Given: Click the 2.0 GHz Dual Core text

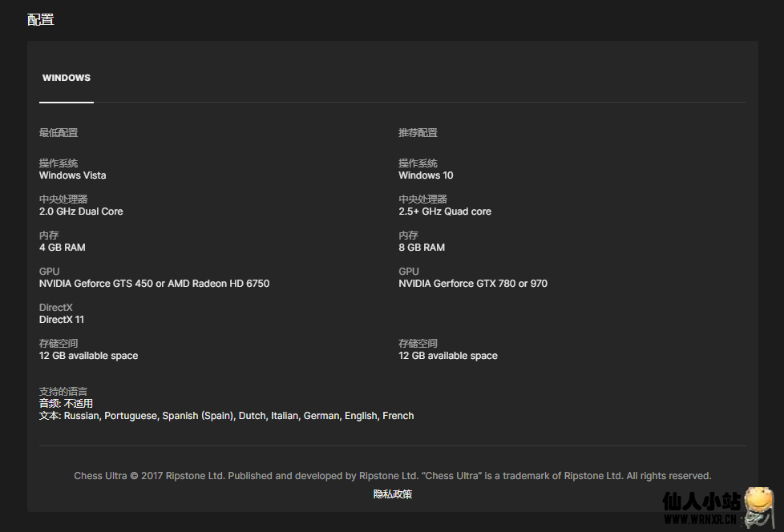Looking at the screenshot, I should 81,212.
